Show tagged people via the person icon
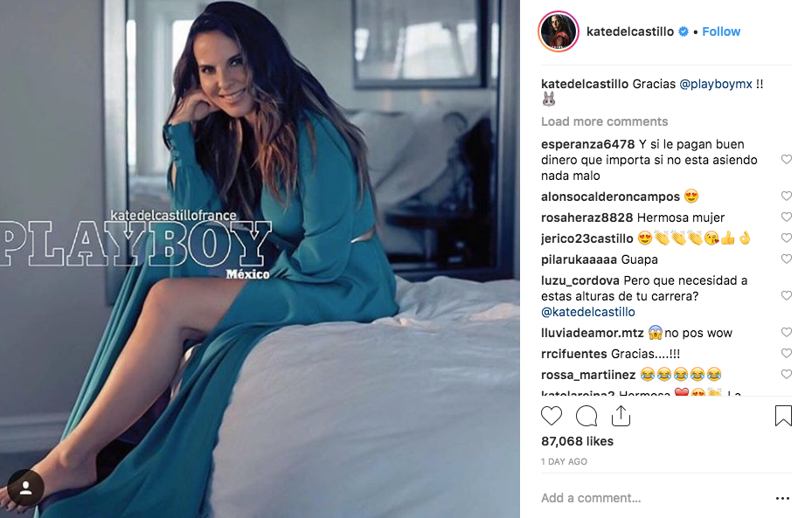812x518 pixels. click(x=26, y=487)
